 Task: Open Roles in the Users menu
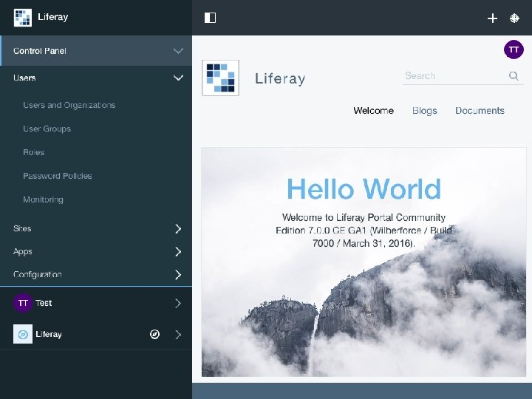(x=33, y=152)
